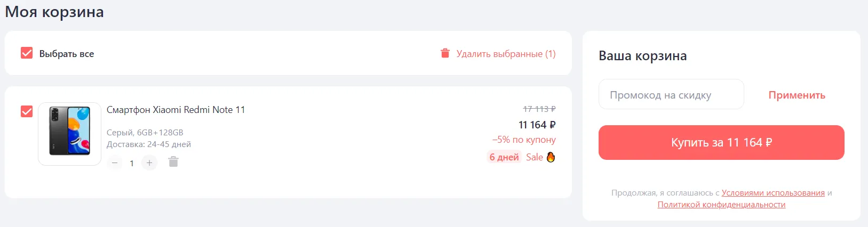Viewport: 868px width, 227px height.
Task: Delete the item using the gray trash icon
Action: click(x=173, y=162)
